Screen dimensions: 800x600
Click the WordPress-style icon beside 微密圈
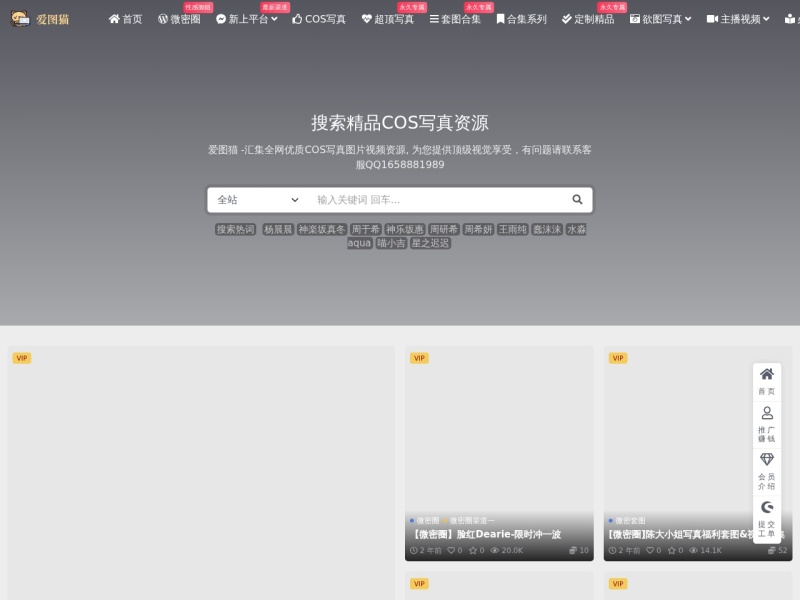tap(163, 19)
